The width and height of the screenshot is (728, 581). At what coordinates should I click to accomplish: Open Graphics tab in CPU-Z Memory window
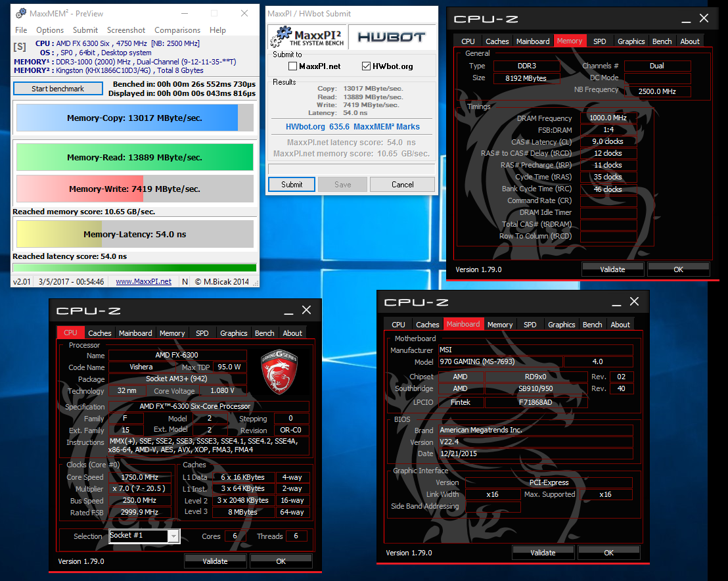point(631,41)
